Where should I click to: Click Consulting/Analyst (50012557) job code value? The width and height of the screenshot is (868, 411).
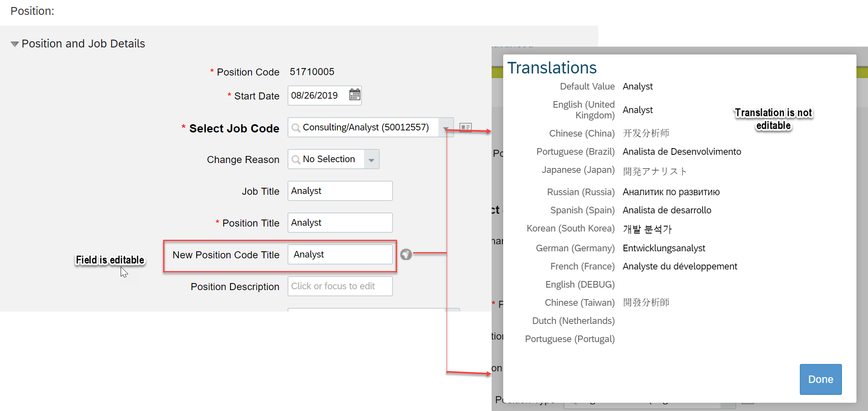pos(366,127)
